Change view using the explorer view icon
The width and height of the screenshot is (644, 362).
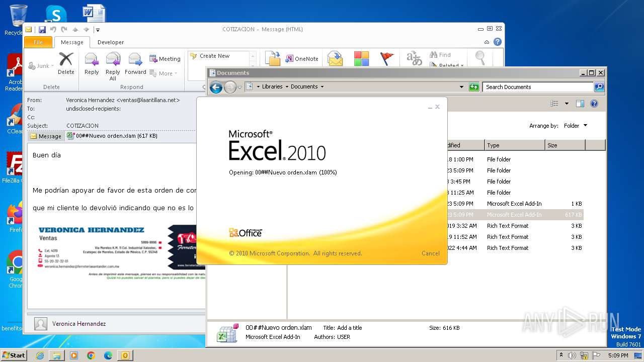554,104
